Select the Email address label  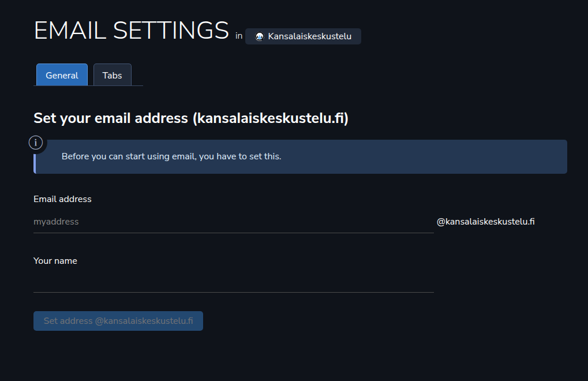coord(63,199)
